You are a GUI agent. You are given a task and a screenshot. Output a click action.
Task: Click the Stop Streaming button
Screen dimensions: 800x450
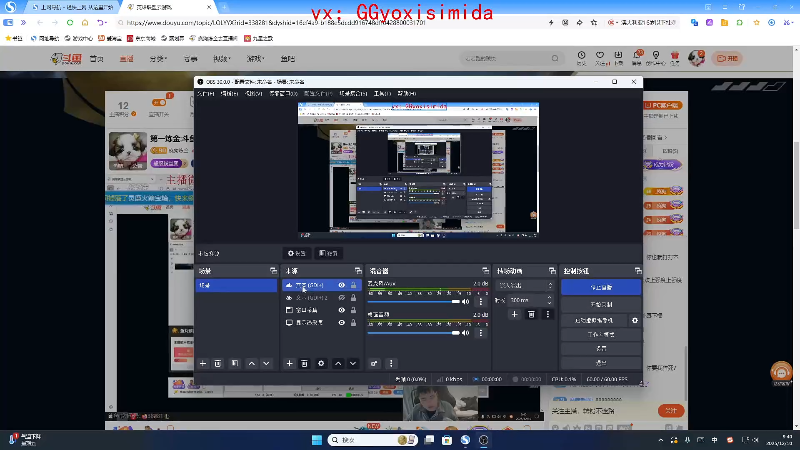tap(601, 287)
